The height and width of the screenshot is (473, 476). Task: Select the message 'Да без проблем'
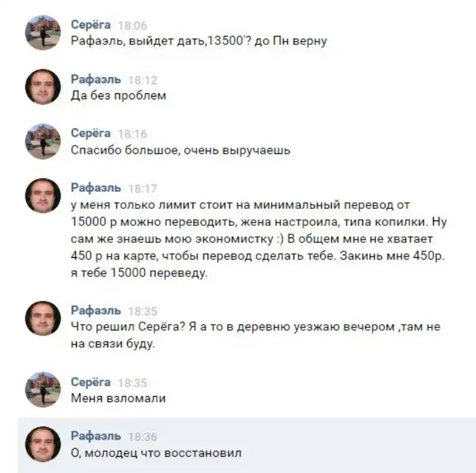pyautogui.click(x=118, y=95)
